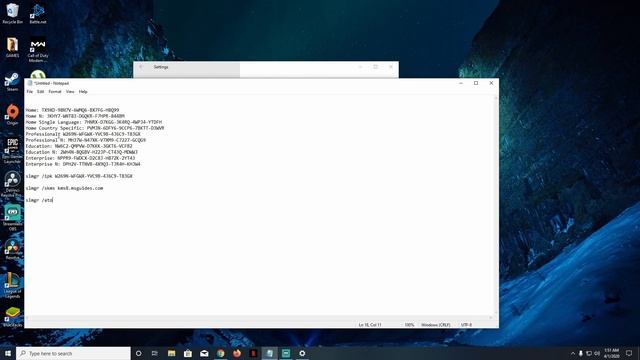Open DaVinci Resolve Project Server shortcut
This screenshot has width=640, height=360.
(12, 184)
